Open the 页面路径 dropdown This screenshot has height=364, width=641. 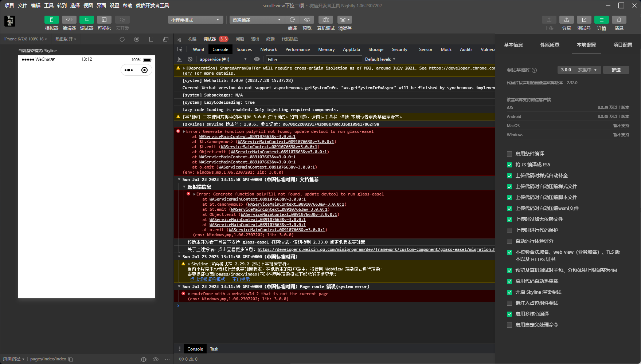point(13,359)
